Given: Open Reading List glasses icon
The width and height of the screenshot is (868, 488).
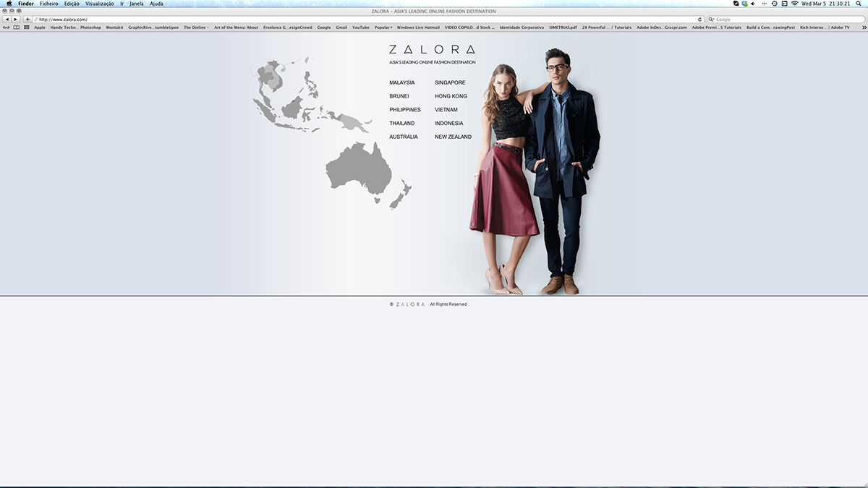Looking at the screenshot, I should pos(7,27).
